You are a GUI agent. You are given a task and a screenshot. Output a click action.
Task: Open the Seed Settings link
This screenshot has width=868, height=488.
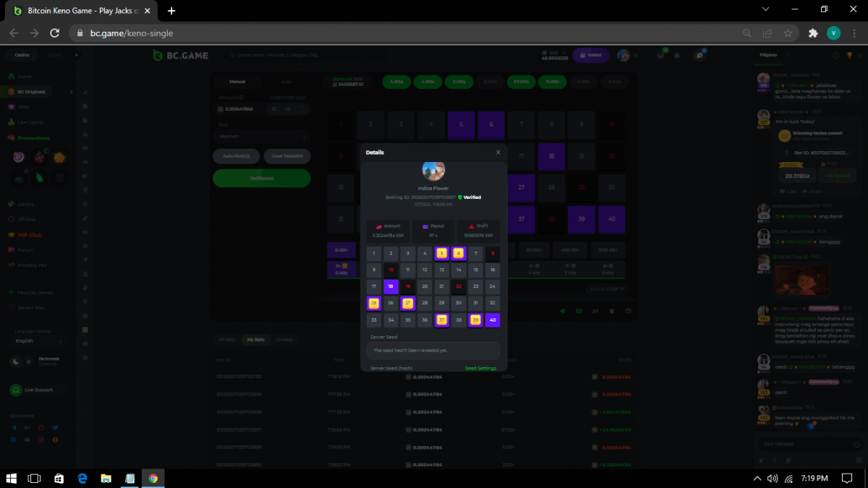pyautogui.click(x=480, y=368)
